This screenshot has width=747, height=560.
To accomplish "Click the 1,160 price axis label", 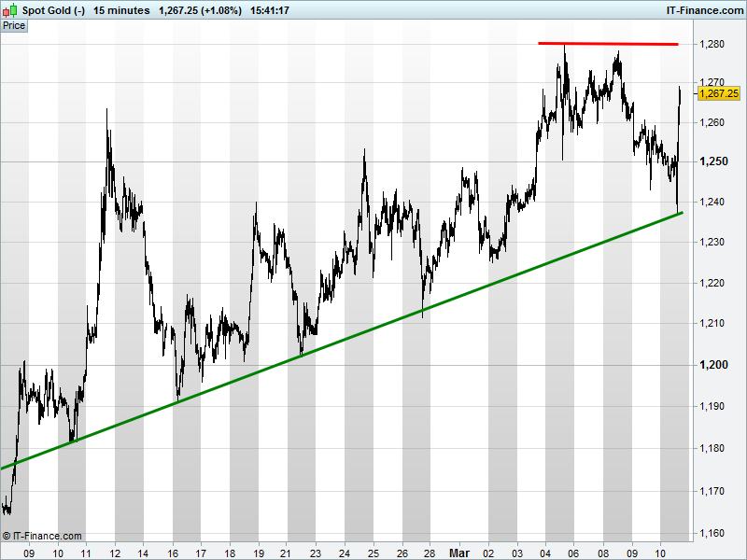I will [x=712, y=533].
